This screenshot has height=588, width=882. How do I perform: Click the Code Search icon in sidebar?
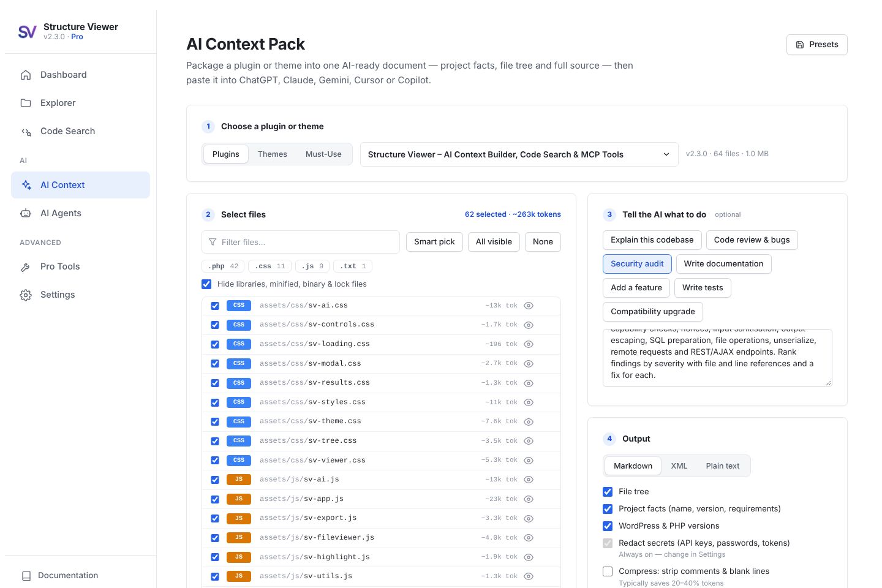[26, 131]
